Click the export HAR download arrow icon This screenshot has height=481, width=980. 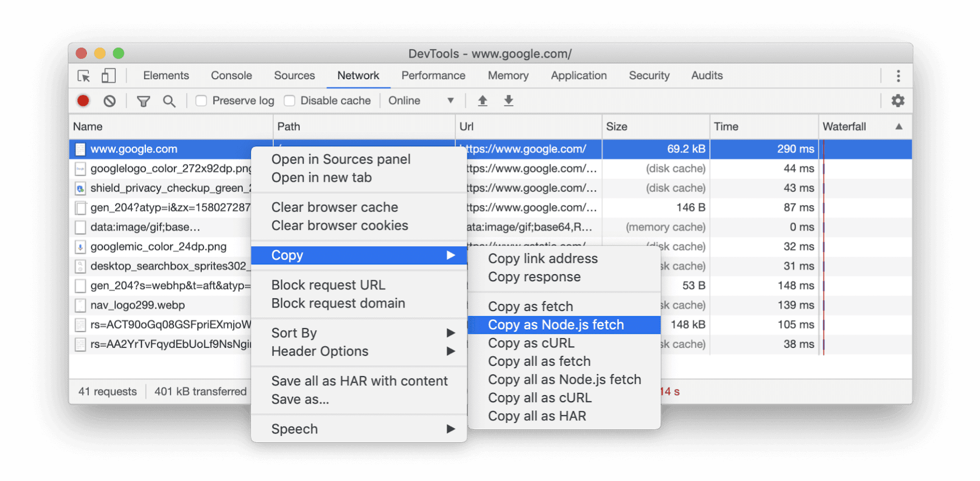point(508,101)
